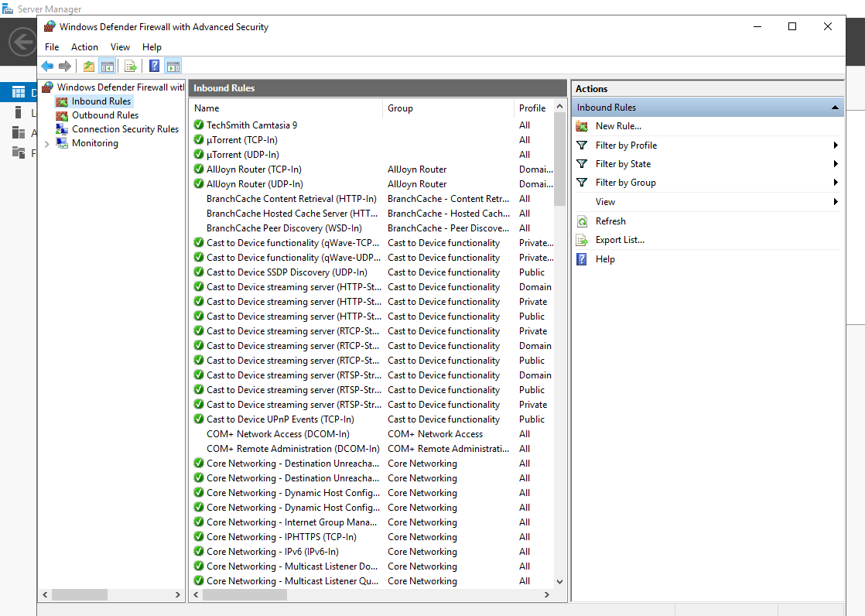Open Connection Security Rules node
865x616 pixels.
tap(125, 129)
